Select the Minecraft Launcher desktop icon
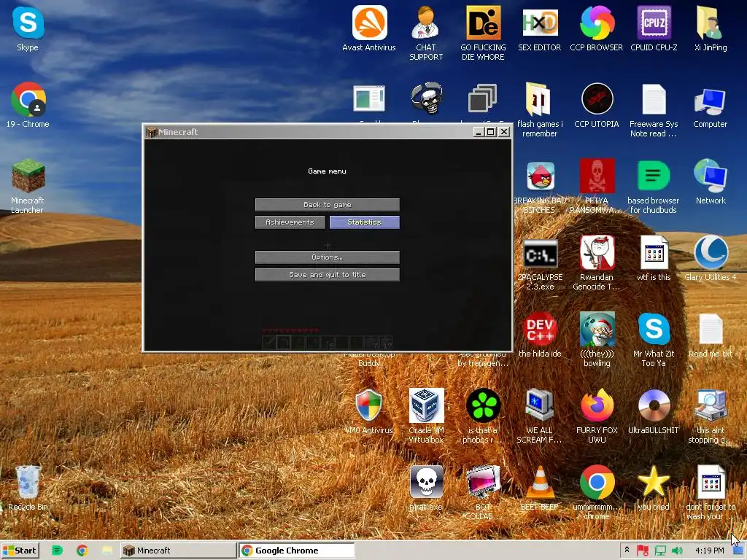Image resolution: width=747 pixels, height=560 pixels. [28, 186]
